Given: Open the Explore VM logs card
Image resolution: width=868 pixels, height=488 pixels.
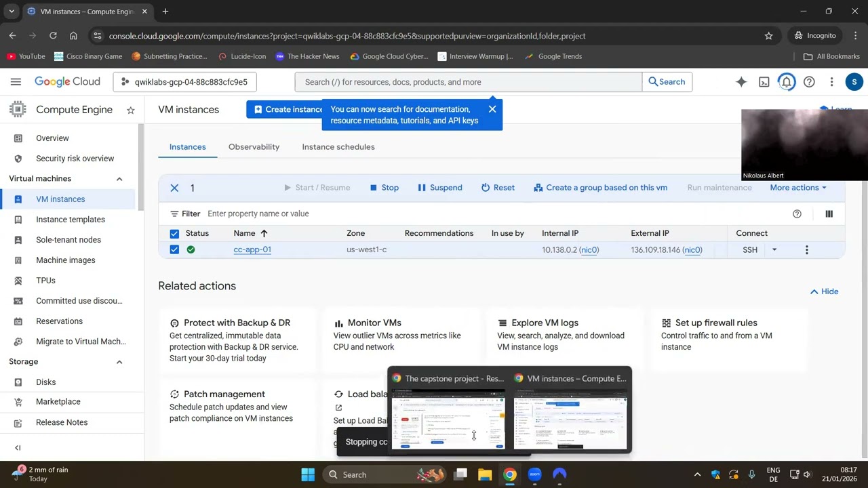Looking at the screenshot, I should (x=565, y=341).
